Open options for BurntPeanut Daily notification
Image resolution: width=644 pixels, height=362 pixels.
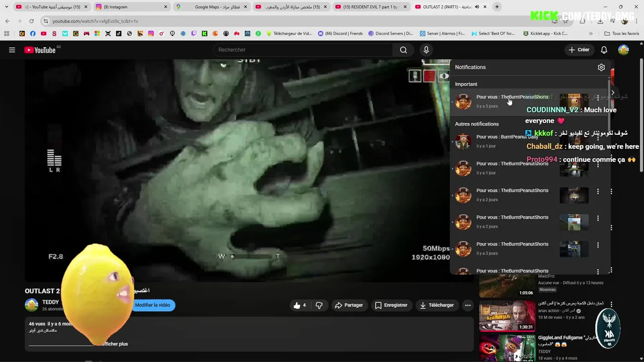coord(598,138)
